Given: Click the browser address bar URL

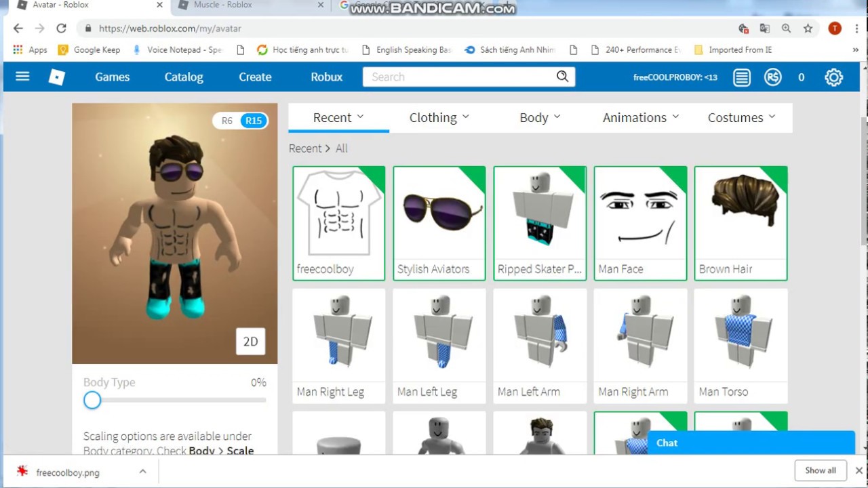Looking at the screenshot, I should pos(170,28).
